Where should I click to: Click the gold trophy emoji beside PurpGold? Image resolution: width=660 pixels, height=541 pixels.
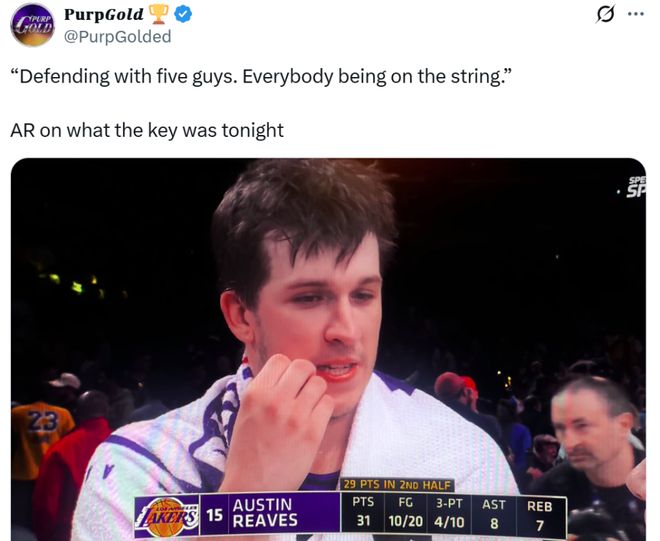(x=158, y=14)
